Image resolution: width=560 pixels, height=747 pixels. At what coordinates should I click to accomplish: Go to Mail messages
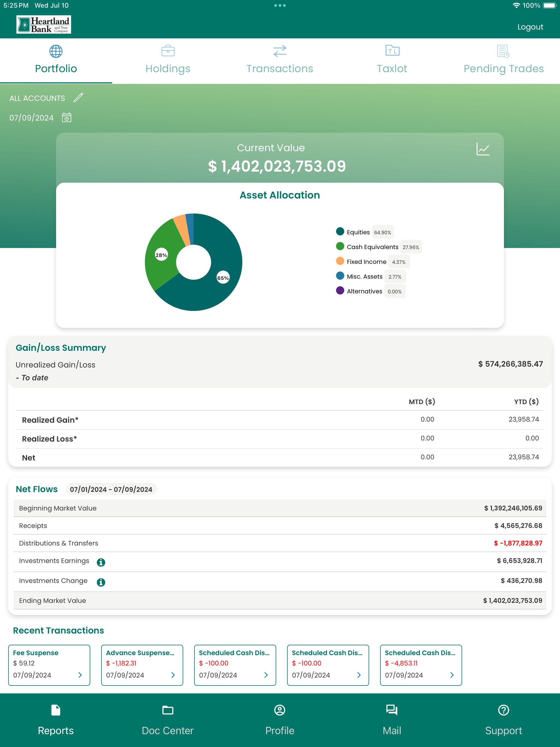(392, 720)
